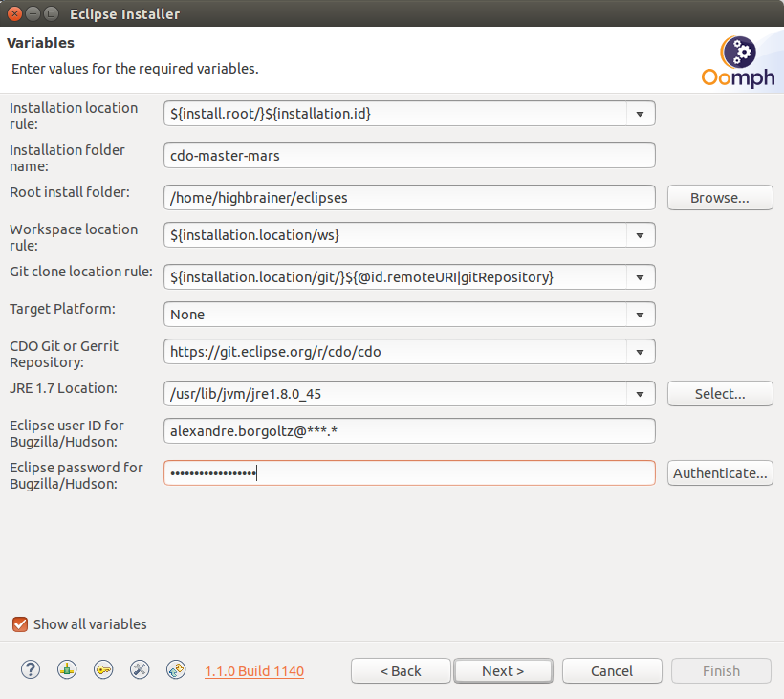Click the Browse... button

(x=720, y=198)
